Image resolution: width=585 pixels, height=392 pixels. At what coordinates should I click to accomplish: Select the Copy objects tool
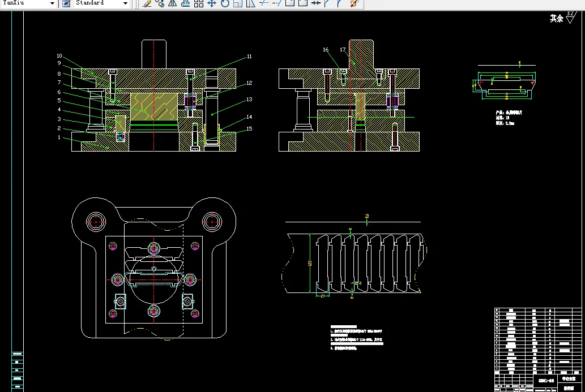coord(160,3)
